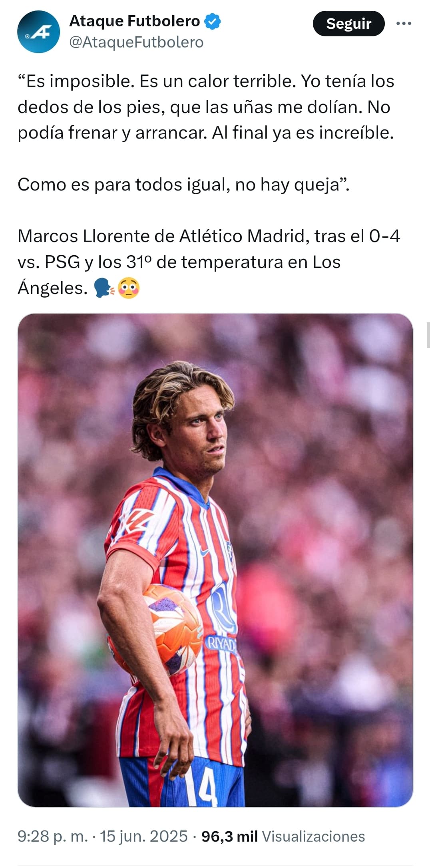Click the line "Como es para todos igual"
Viewport: 430px width, 868px height.
pyautogui.click(x=183, y=185)
